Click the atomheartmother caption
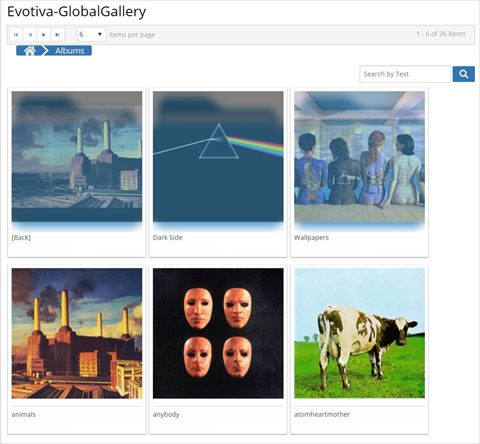This screenshot has height=444, width=480. coord(322,414)
